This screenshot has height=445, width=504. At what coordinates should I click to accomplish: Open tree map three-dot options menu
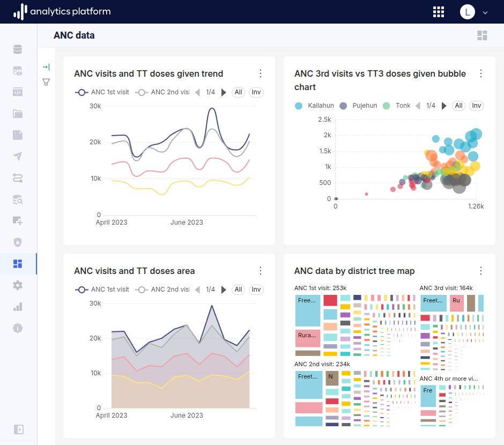(x=481, y=271)
